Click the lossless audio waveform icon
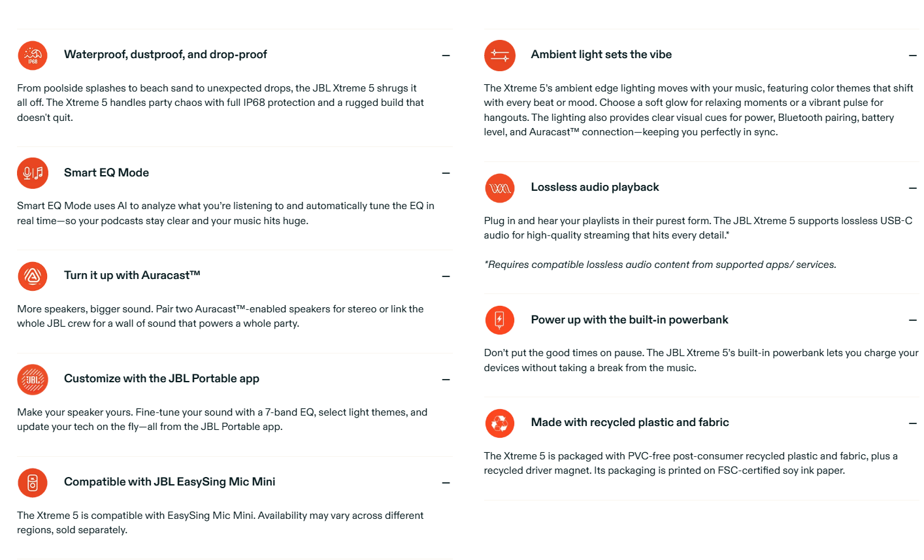The width and height of the screenshot is (924, 560). pyautogui.click(x=500, y=188)
